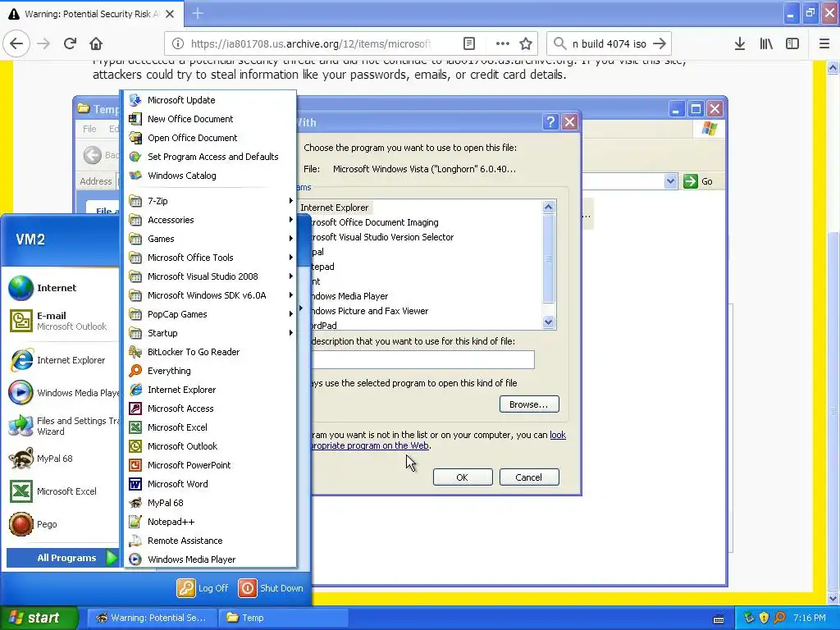The image size is (840, 630).
Task: Open new browser tab with plus
Action: [198, 13]
